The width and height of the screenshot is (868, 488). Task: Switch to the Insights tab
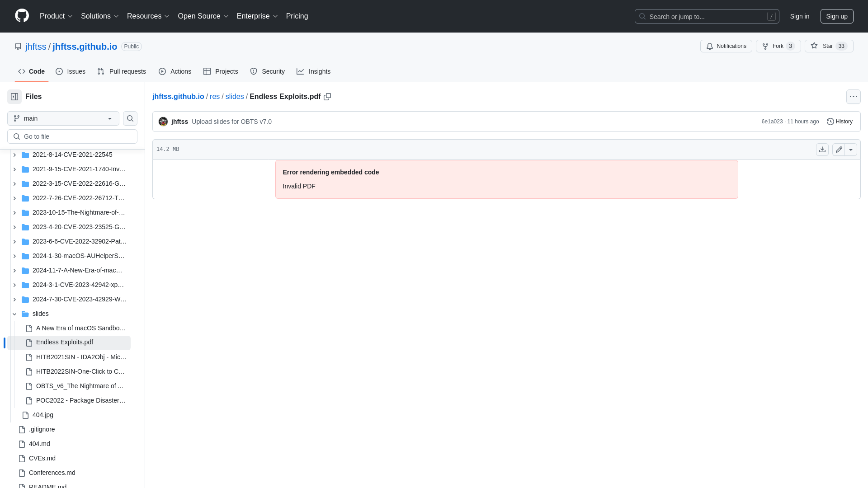tap(314, 71)
